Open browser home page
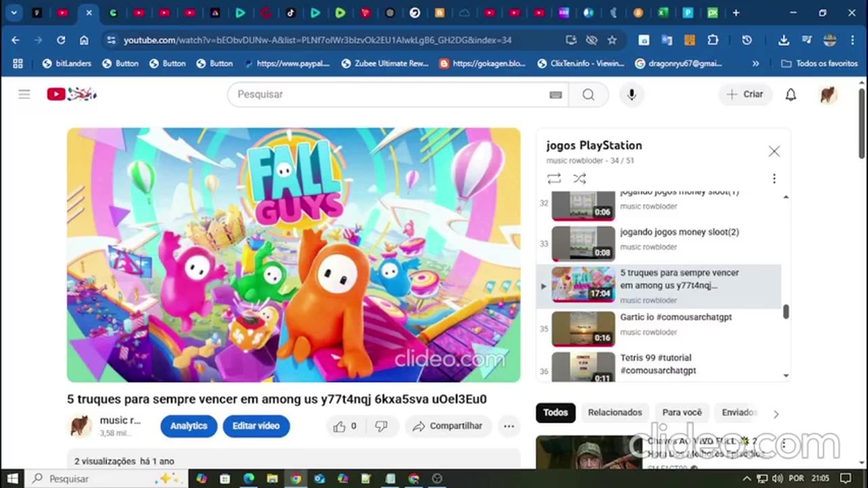The height and width of the screenshot is (488, 868). [84, 40]
